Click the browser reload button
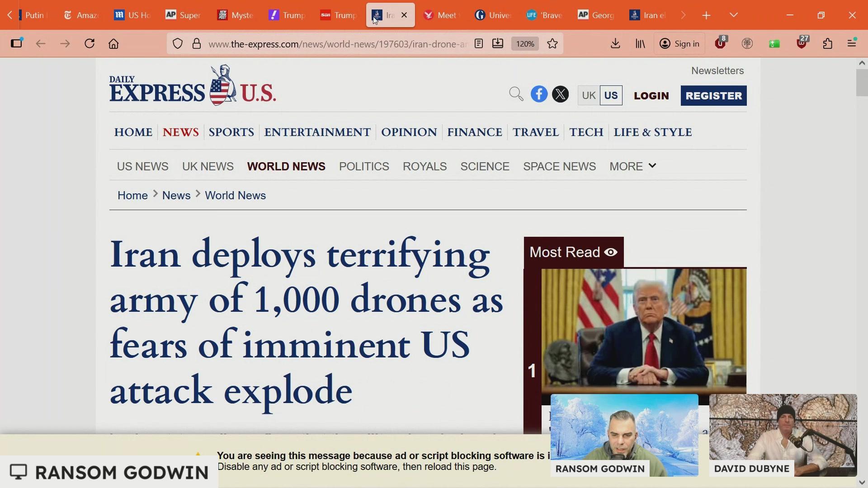Viewport: 868px width, 488px height. pyautogui.click(x=90, y=44)
